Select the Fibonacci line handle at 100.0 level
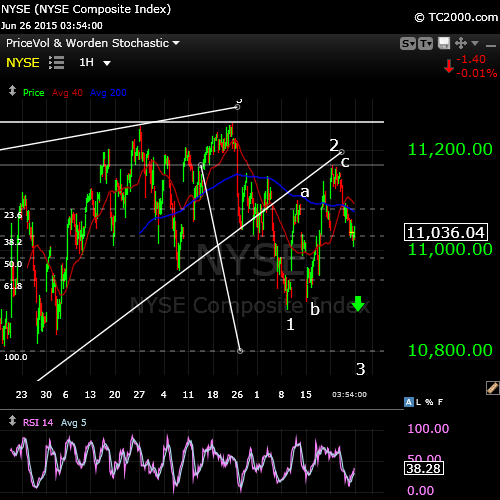Screen dimensions: 500x500 pos(240,351)
